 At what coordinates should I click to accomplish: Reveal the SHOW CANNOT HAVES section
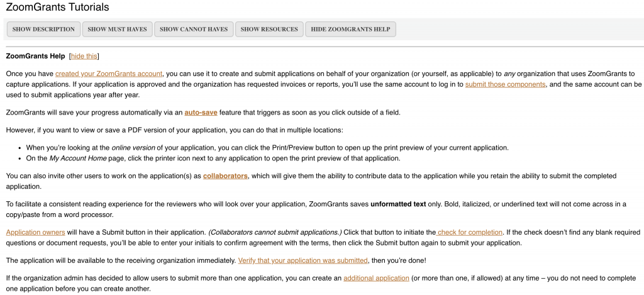194,29
